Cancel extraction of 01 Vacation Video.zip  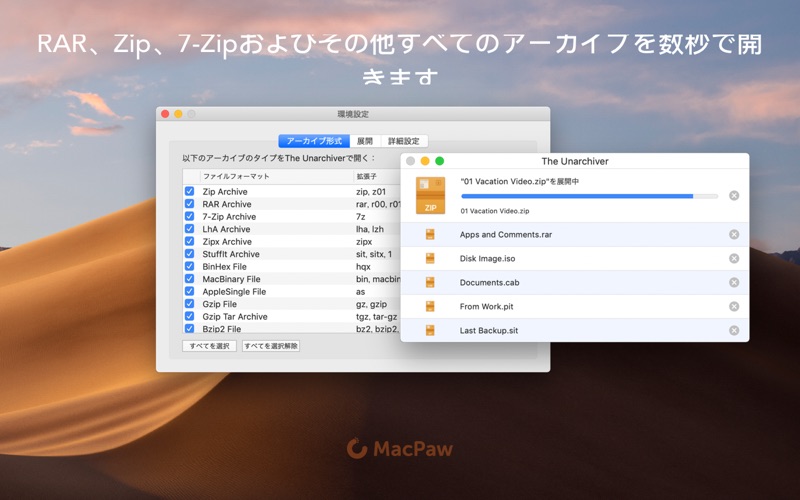tap(734, 195)
